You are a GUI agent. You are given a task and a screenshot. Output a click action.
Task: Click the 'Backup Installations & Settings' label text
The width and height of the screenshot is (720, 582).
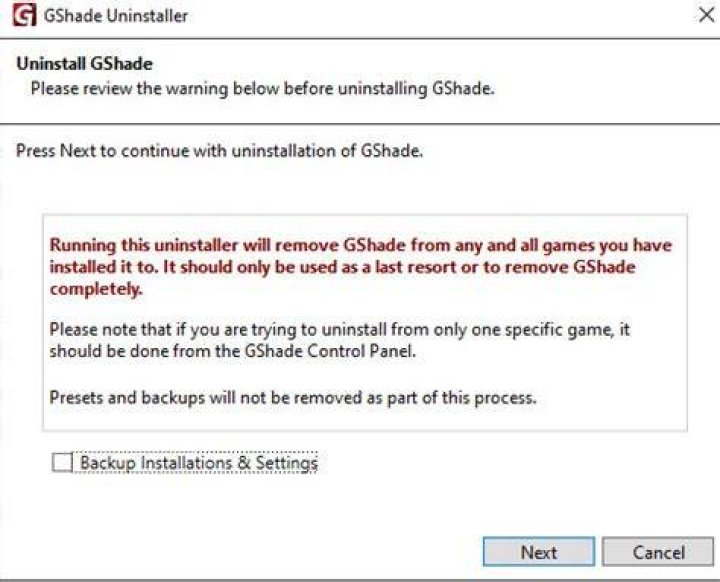click(x=199, y=463)
